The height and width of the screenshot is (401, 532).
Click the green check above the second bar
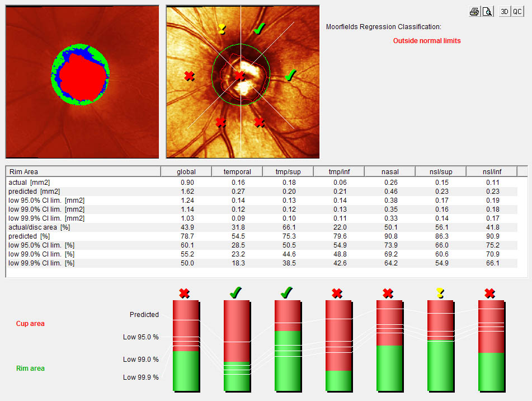click(x=236, y=292)
